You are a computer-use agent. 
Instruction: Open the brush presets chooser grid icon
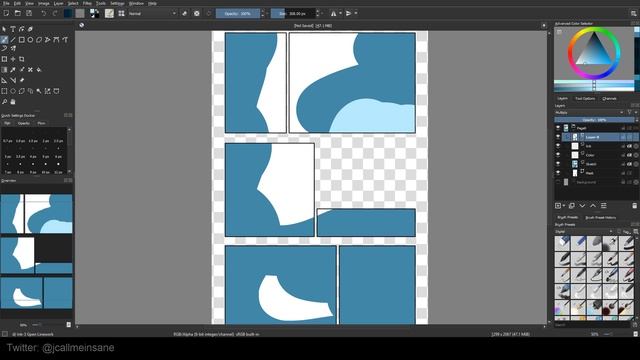tap(121, 13)
